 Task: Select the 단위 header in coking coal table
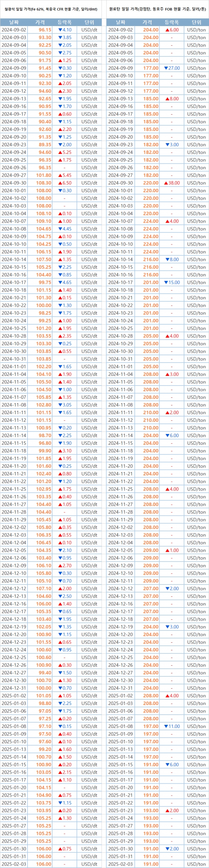[x=196, y=22]
